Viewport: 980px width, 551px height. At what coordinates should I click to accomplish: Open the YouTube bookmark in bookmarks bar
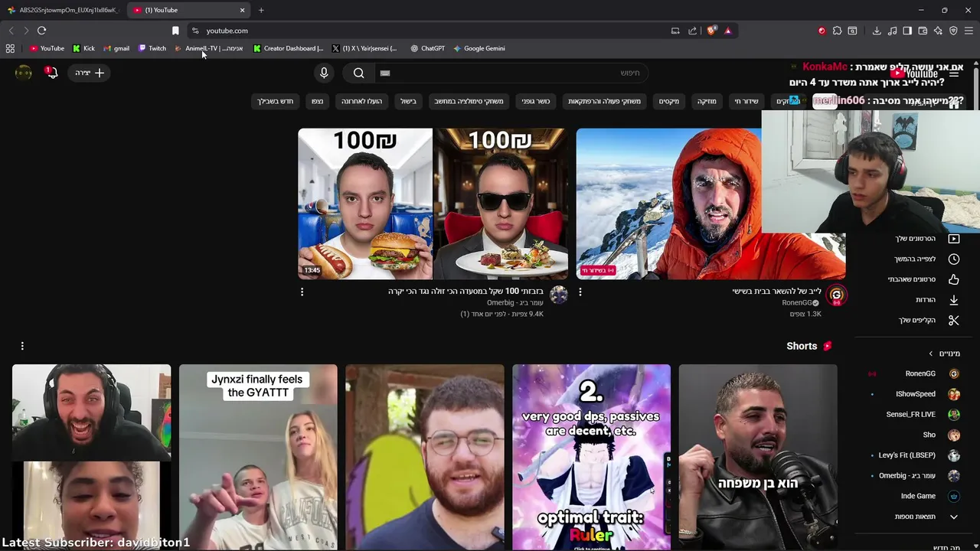(x=47, y=48)
